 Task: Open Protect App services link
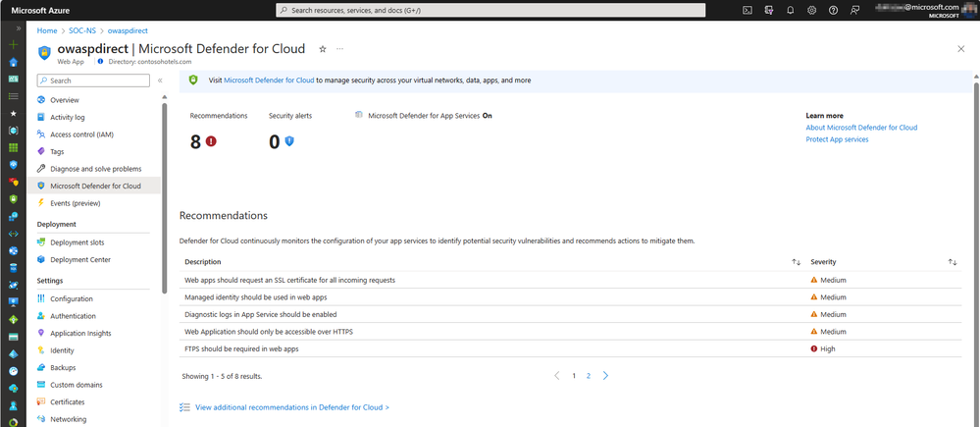[x=837, y=139]
